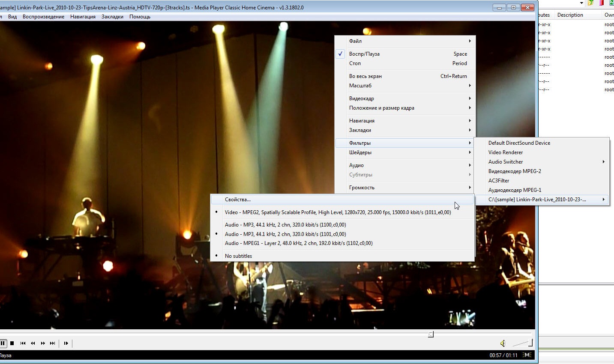Expand the Громкость submenu
Viewport: 614px width, 364px height.
(x=405, y=188)
